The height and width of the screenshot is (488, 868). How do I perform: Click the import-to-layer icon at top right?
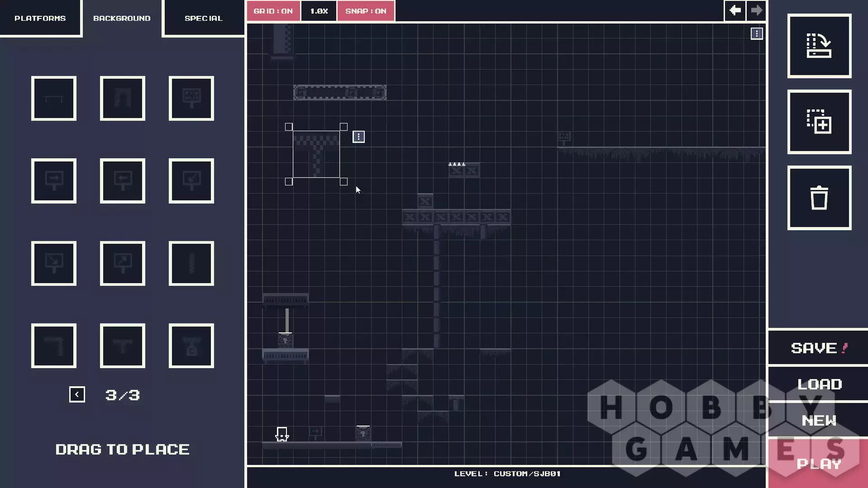[819, 46]
